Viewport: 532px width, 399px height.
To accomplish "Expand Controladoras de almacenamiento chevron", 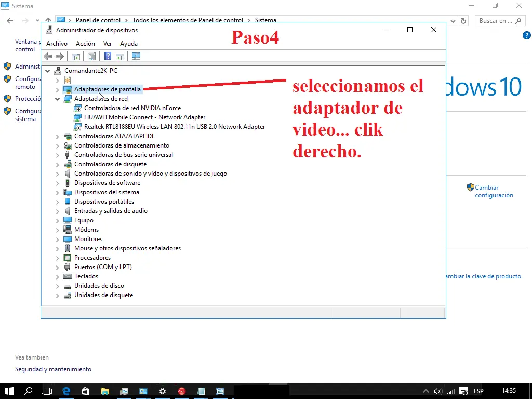I will point(57,146).
